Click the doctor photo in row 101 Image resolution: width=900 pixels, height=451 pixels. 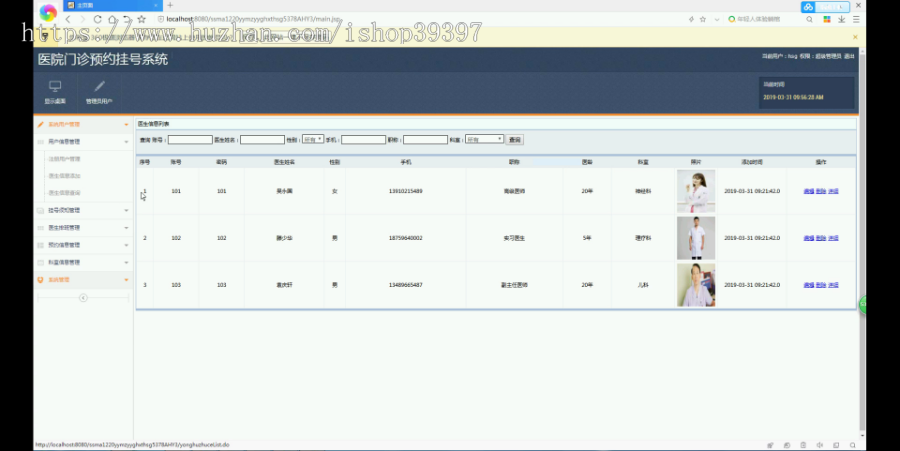tap(696, 191)
